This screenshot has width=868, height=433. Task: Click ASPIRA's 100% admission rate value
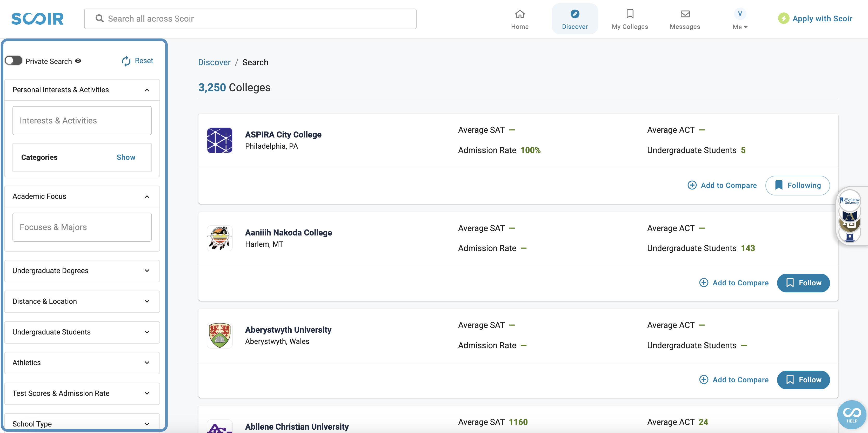point(530,150)
